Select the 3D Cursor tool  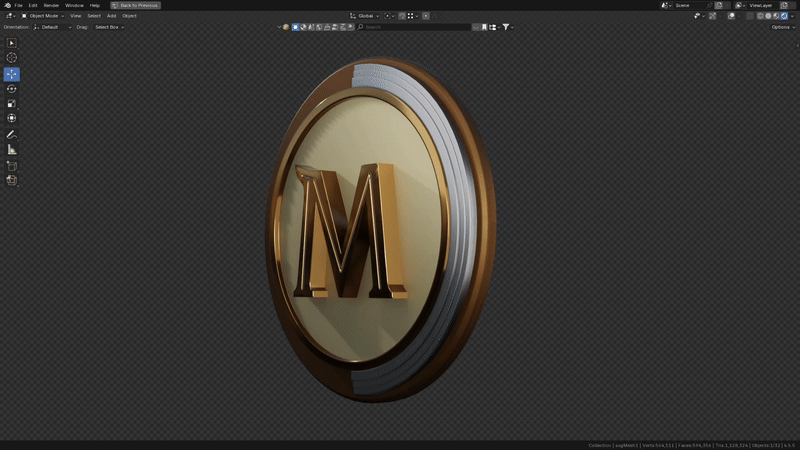(11, 58)
